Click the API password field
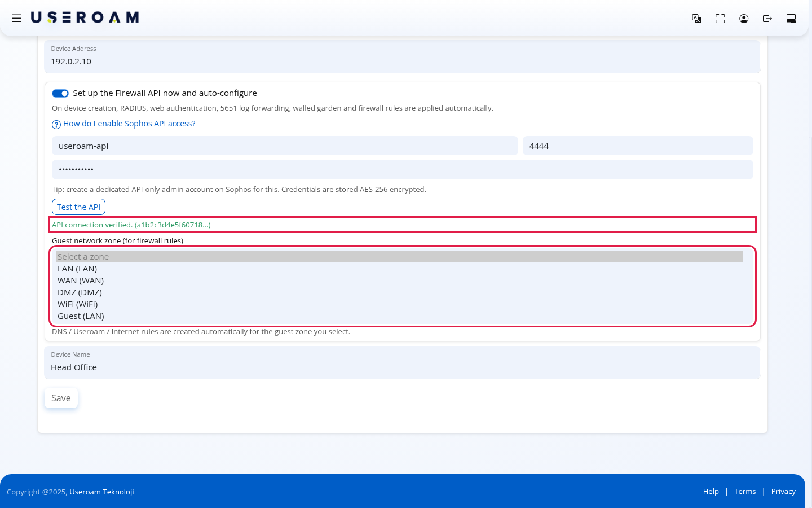Image resolution: width=812 pixels, height=508 pixels. [403, 169]
